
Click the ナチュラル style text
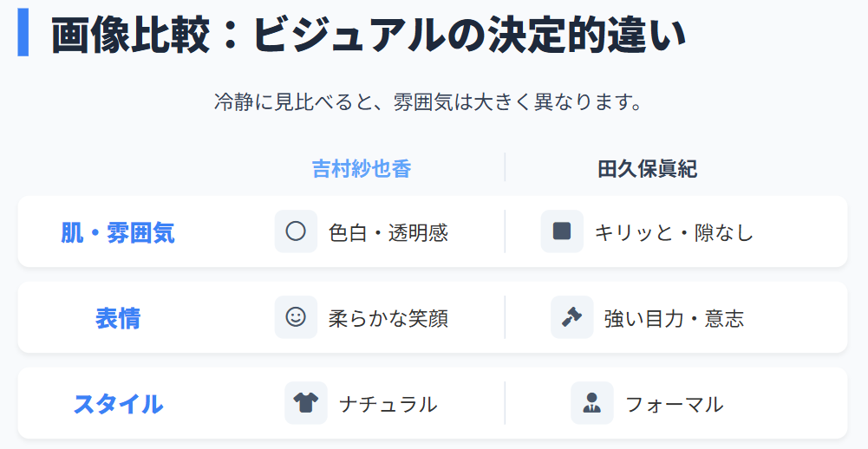coord(388,404)
